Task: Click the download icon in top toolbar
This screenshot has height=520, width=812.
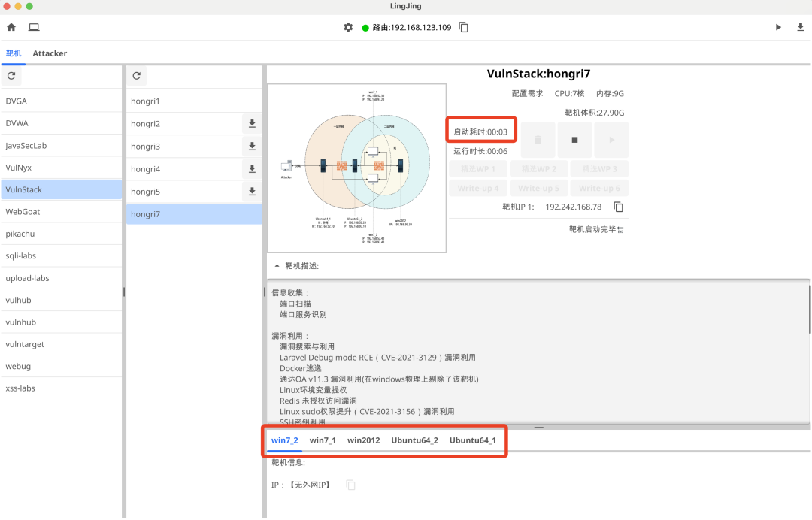Action: (x=800, y=27)
